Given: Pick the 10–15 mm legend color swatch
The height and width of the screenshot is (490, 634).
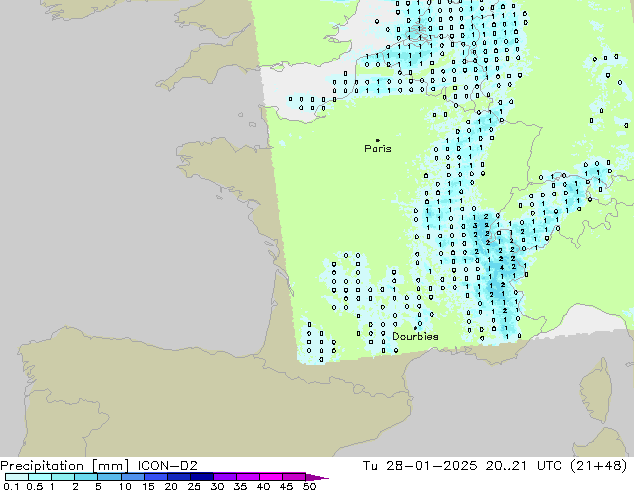Looking at the screenshot, I should pyautogui.click(x=133, y=477).
